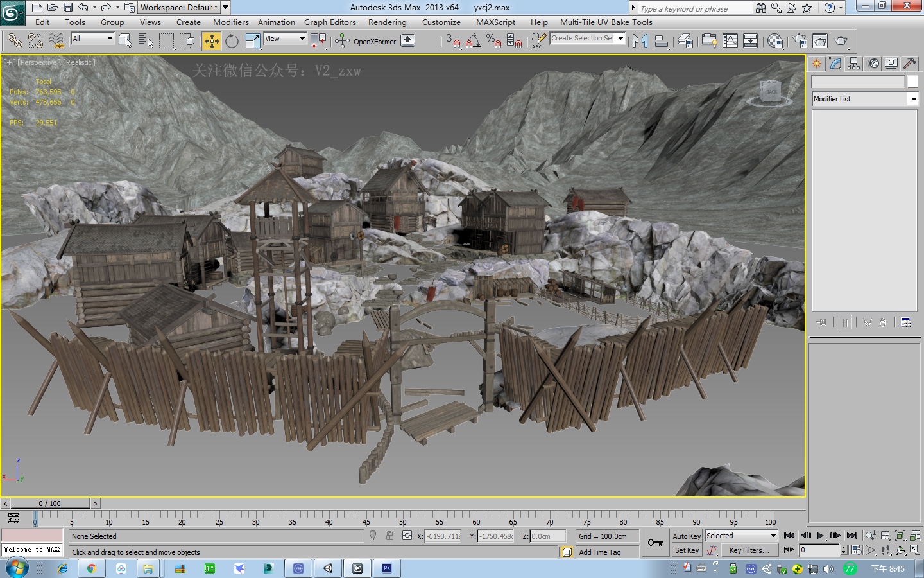The image size is (924, 578).
Task: Click the Set Key button
Action: coord(687,550)
